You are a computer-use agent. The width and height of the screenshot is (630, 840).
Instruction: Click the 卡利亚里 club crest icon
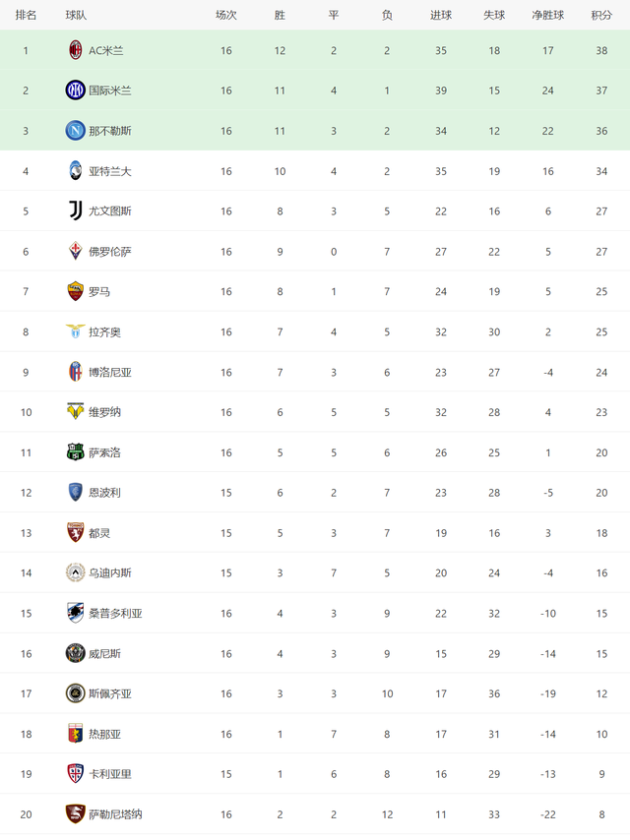pos(75,774)
